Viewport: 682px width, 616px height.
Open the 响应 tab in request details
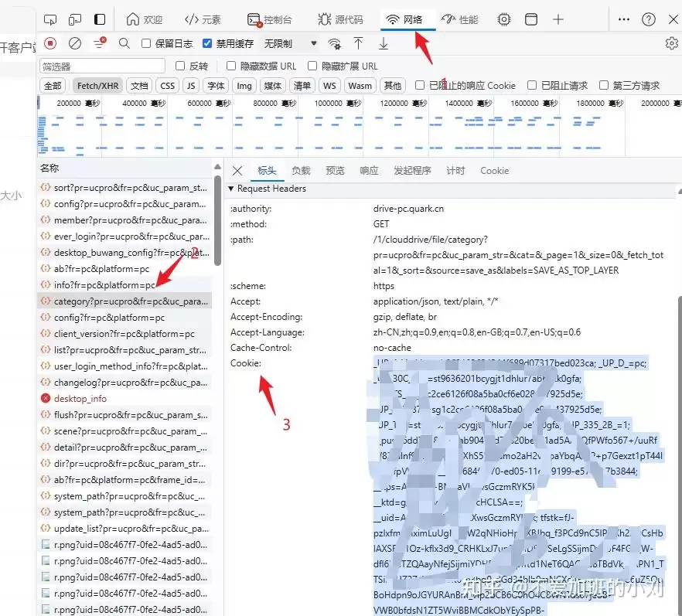click(x=369, y=171)
